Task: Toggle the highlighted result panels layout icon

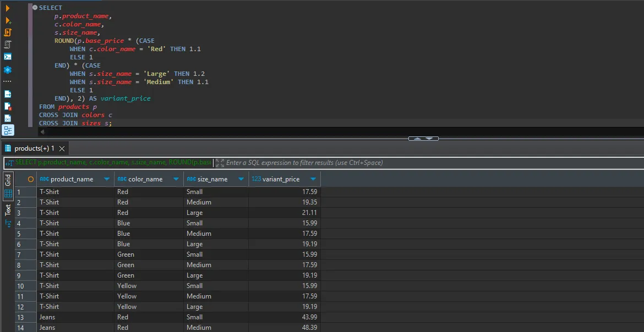Action: (x=7, y=130)
